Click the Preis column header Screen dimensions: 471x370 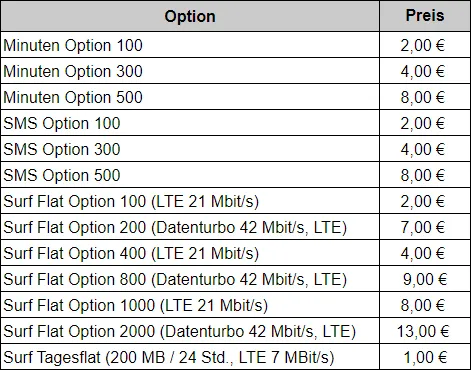tap(425, 16)
